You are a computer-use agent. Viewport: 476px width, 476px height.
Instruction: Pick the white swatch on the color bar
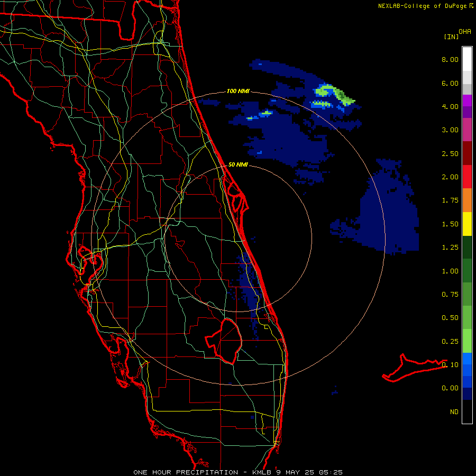pyautogui.click(x=467, y=59)
